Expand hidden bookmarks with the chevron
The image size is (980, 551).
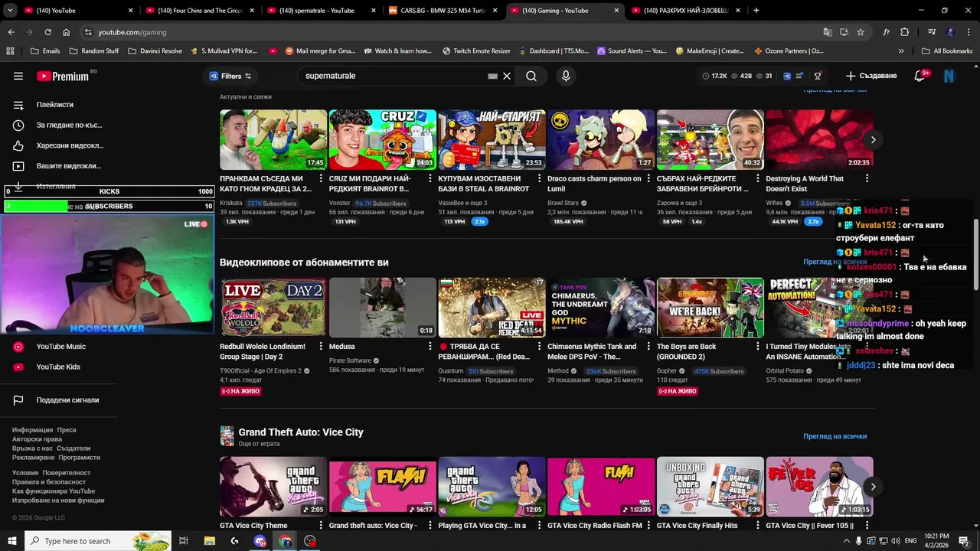pos(901,51)
